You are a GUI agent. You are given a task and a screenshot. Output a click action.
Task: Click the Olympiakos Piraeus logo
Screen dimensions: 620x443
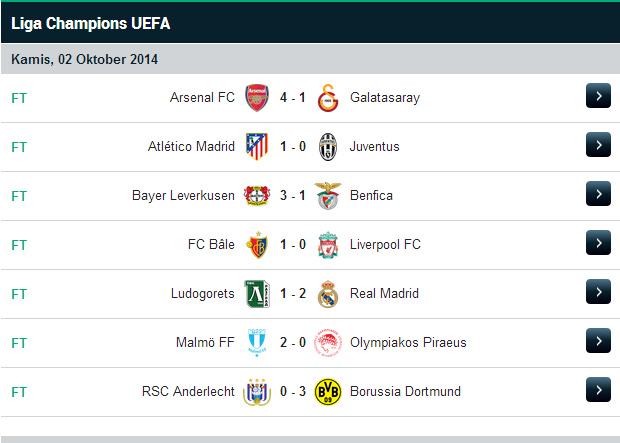tap(327, 343)
